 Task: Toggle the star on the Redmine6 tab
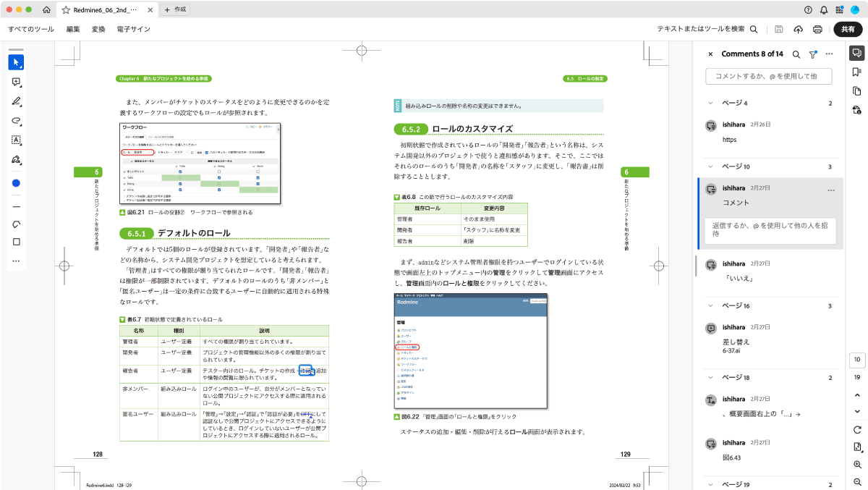66,9
